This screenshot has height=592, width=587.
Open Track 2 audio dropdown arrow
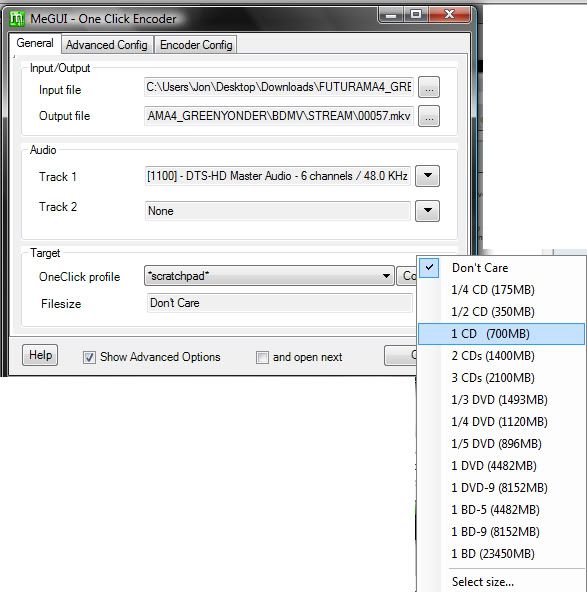point(427,211)
